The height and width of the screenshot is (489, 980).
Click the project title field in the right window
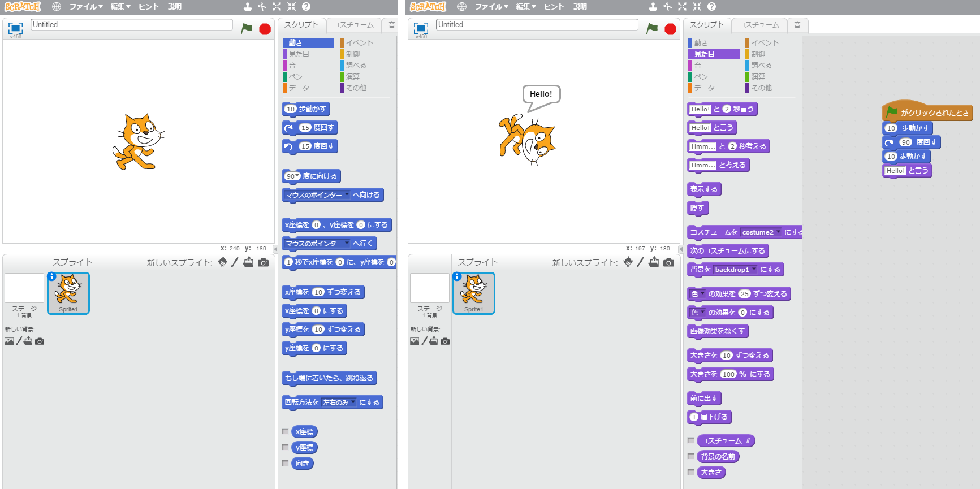(537, 25)
